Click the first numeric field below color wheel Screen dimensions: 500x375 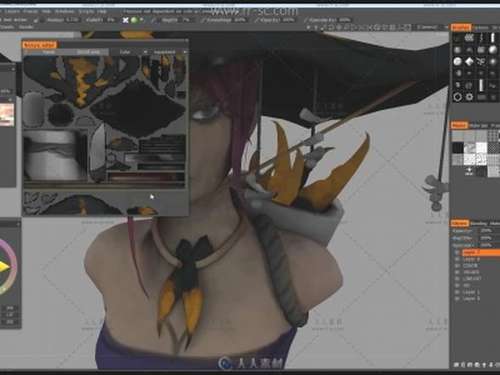pos(10,308)
